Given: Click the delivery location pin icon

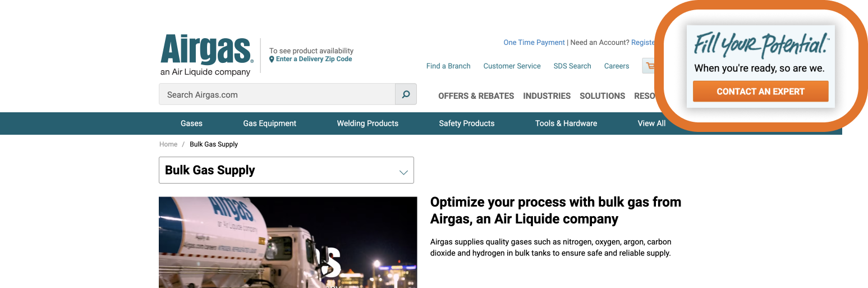Looking at the screenshot, I should (x=272, y=60).
